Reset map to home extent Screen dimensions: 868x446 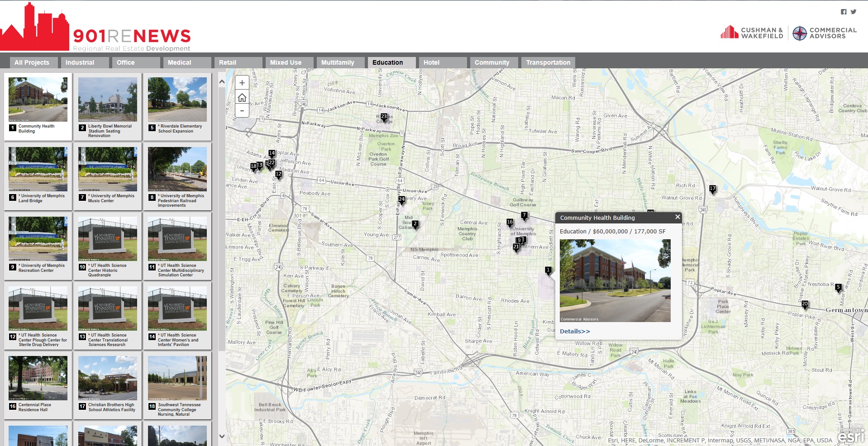(x=242, y=97)
